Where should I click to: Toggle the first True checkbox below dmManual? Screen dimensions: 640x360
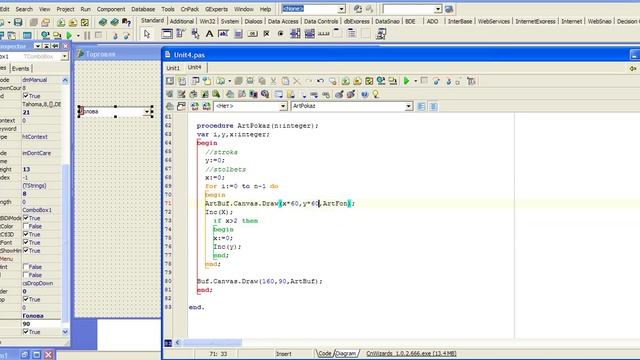point(26,96)
